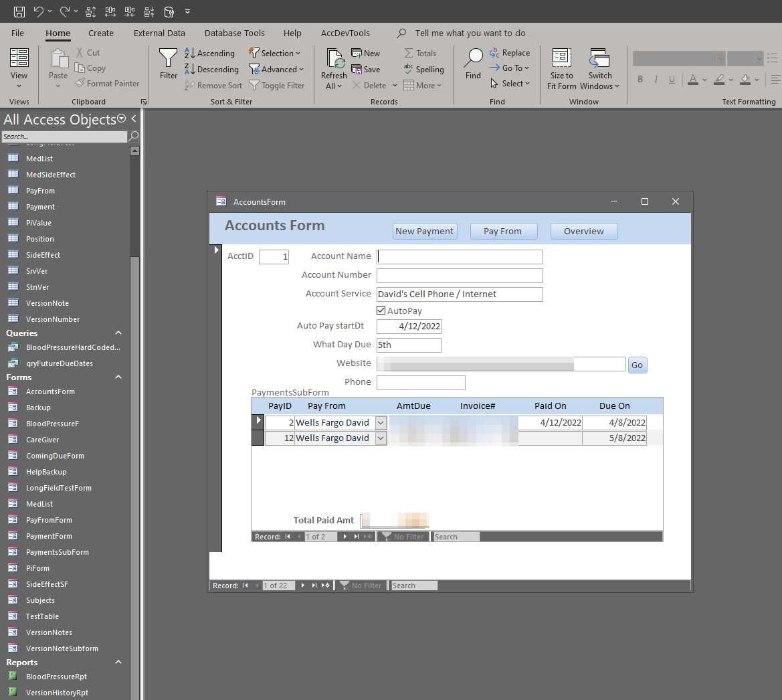Viewport: 782px width, 700px height.
Task: Click the Paste clipboard icon
Action: click(x=58, y=59)
